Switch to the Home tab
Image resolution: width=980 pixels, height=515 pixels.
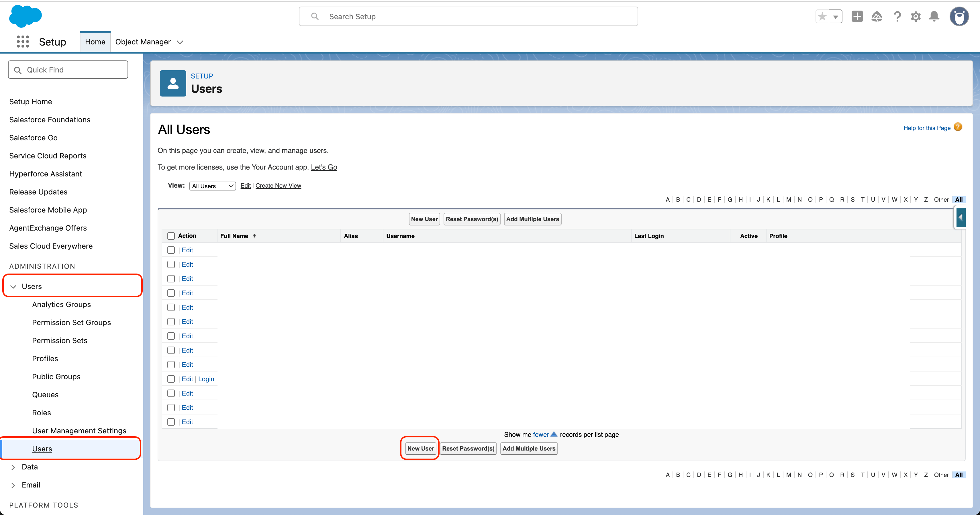[95, 42]
